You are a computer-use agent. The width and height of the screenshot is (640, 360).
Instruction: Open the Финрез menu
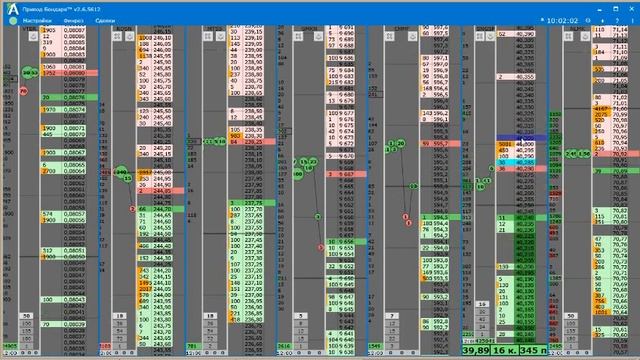point(73,20)
